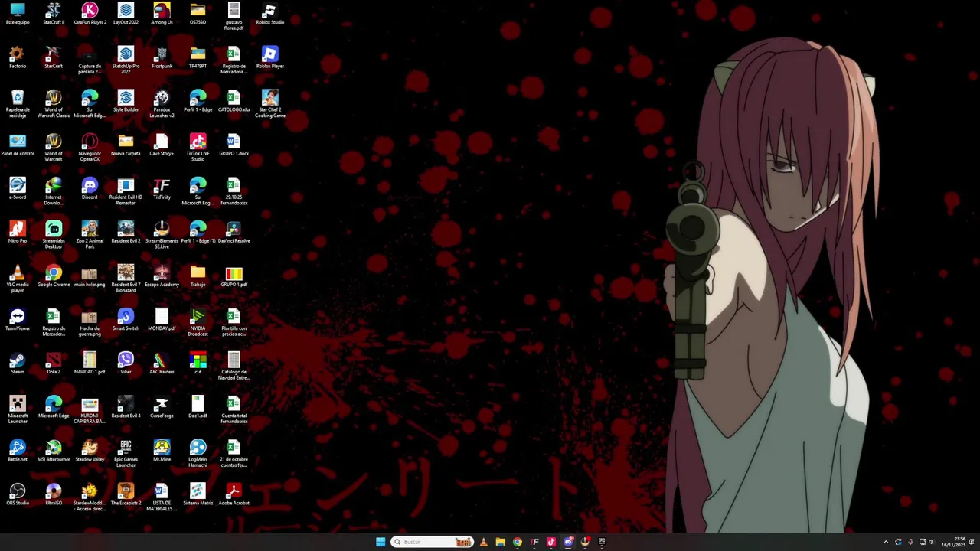
Task: Open the Navegador Opera GX shortcut
Action: coord(90,147)
